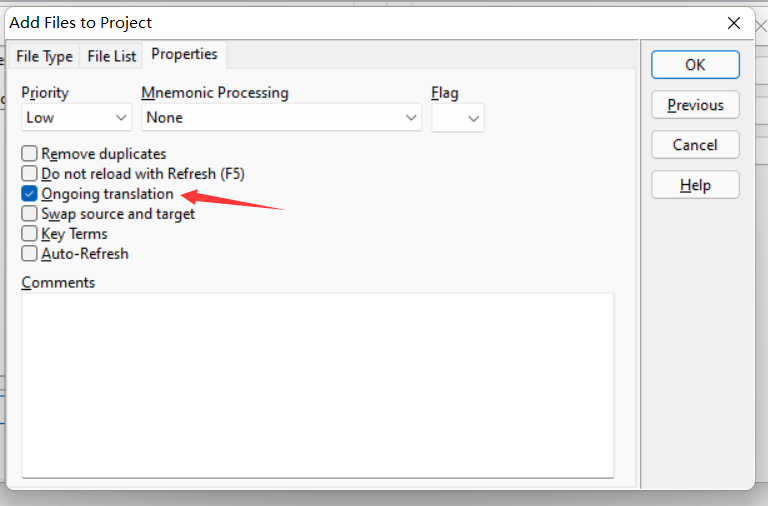Open the Mnemonic Processing dropdown
Viewport: 768px width, 506px height.
point(282,118)
